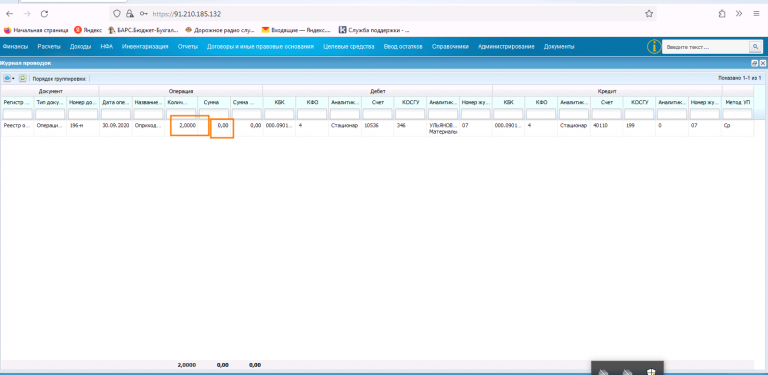The height and width of the screenshot is (375, 768).
Task: Open the БАРС.Бюджет-Бухгал... bookmark
Action: pos(143,30)
